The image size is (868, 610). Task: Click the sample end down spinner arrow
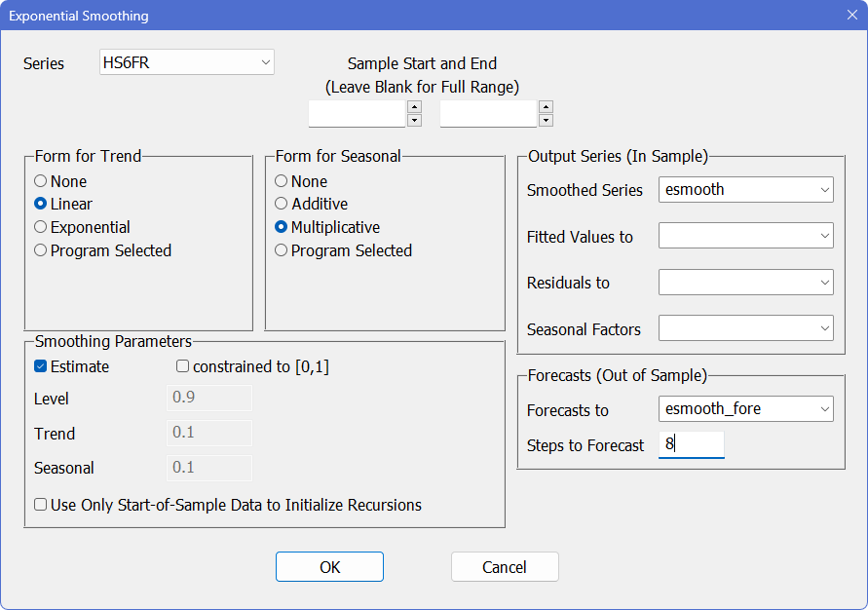pos(546,121)
